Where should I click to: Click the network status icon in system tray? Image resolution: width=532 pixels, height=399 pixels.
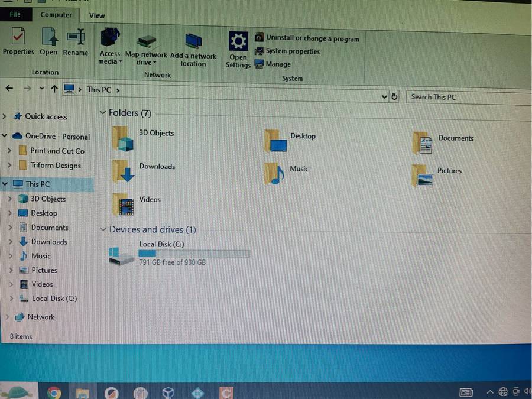(502, 392)
